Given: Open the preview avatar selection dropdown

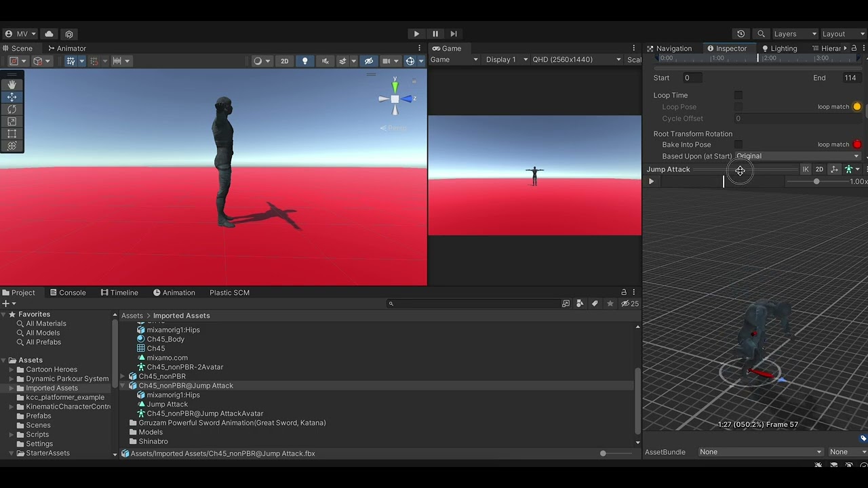Looking at the screenshot, I should tap(851, 169).
